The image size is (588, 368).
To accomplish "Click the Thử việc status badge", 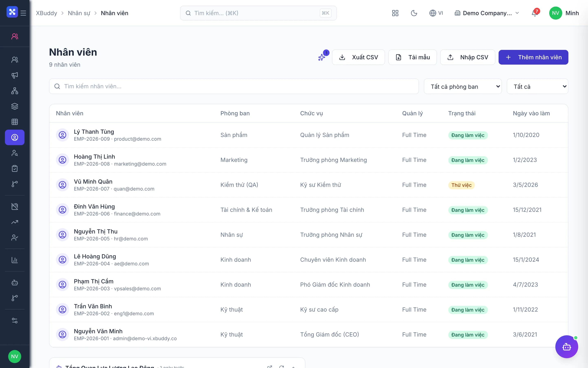I will tap(461, 185).
